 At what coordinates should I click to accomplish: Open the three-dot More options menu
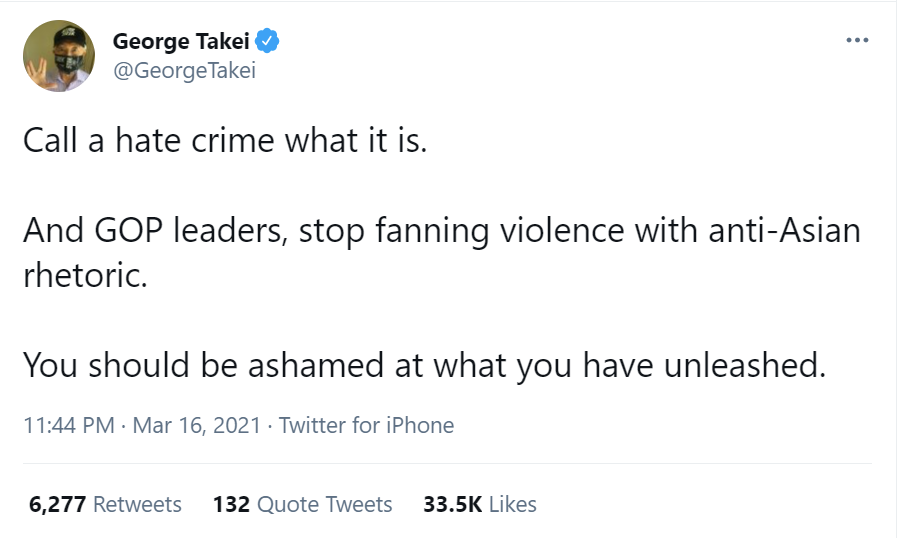pos(857,41)
